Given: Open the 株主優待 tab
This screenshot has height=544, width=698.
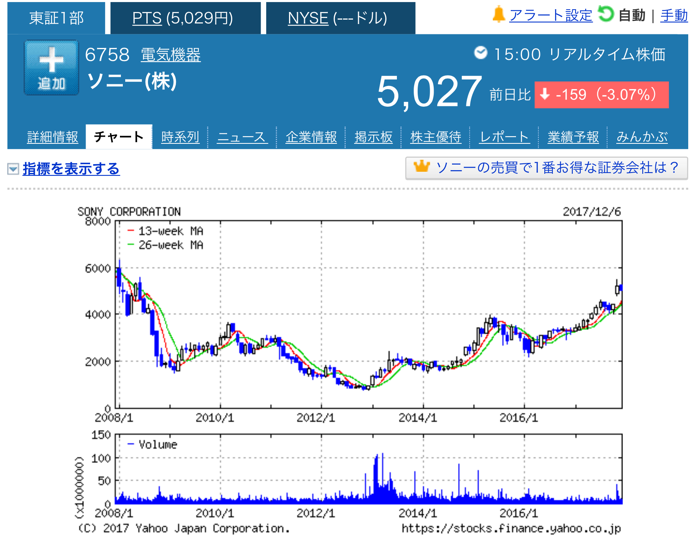Looking at the screenshot, I should 435,137.
